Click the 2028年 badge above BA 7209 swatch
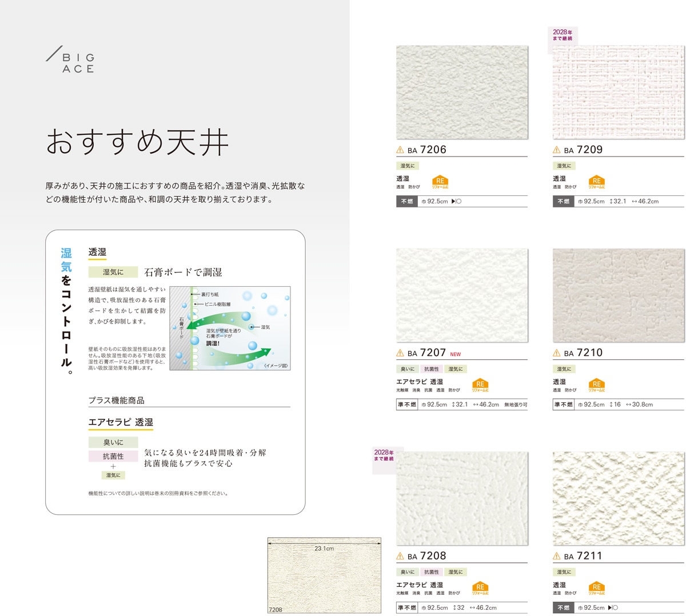Screen dimensions: 686x616 pos(562,35)
